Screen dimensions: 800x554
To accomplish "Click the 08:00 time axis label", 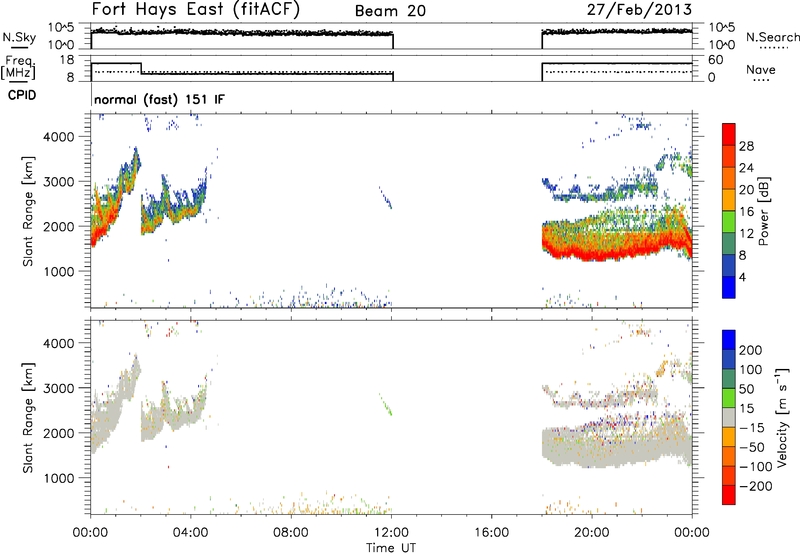I will click(290, 532).
